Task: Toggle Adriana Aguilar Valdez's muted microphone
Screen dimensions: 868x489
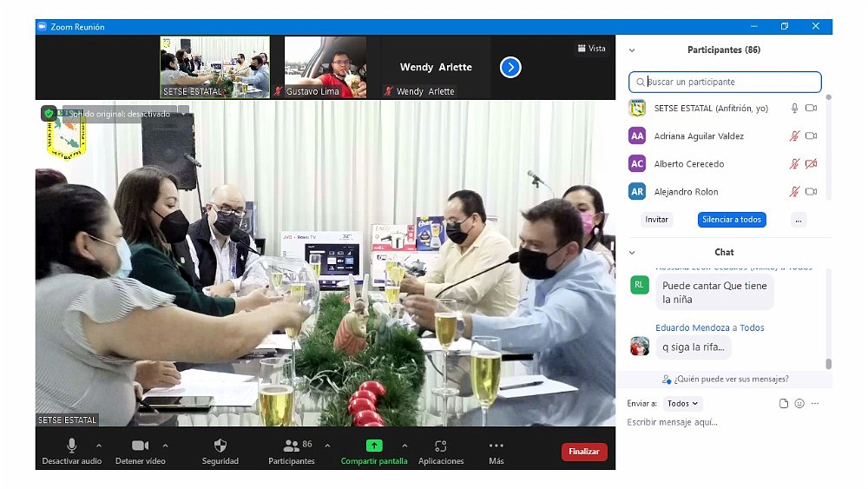Action: (x=793, y=136)
